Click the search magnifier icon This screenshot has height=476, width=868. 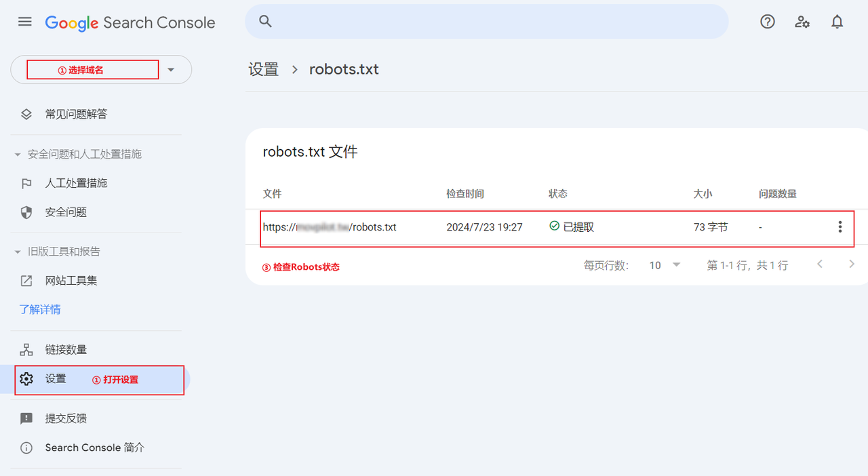266,22
